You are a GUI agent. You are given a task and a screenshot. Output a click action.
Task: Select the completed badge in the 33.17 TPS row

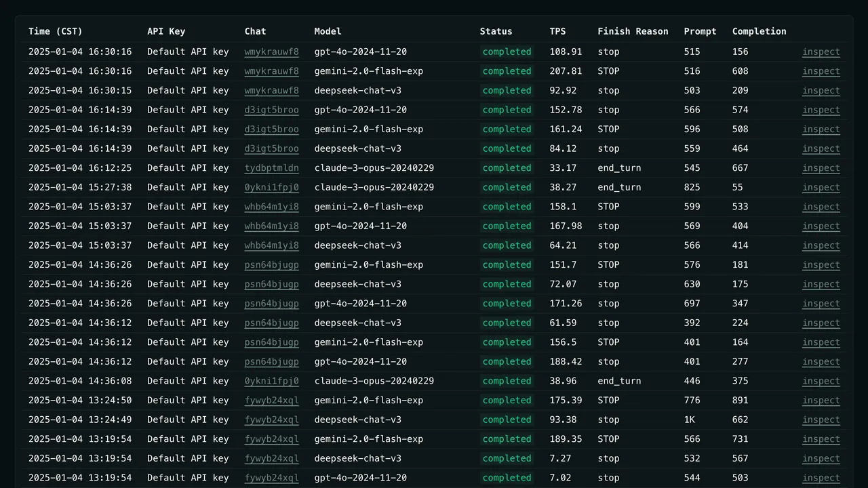(507, 168)
